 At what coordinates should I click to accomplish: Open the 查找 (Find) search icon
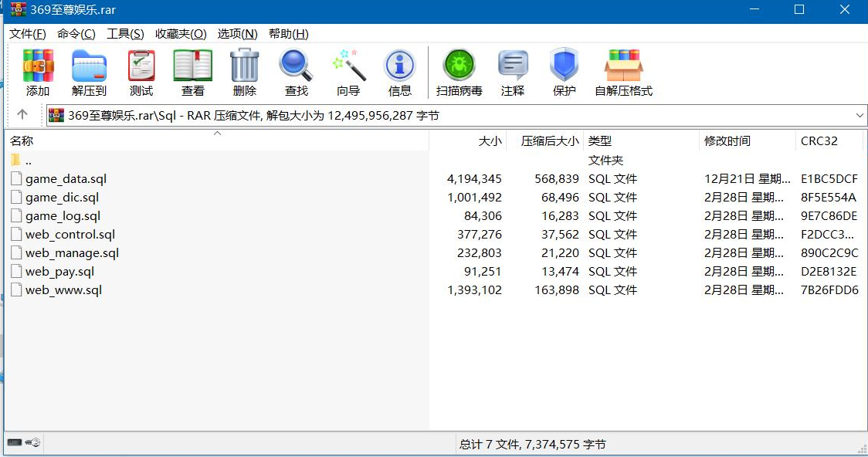296,69
